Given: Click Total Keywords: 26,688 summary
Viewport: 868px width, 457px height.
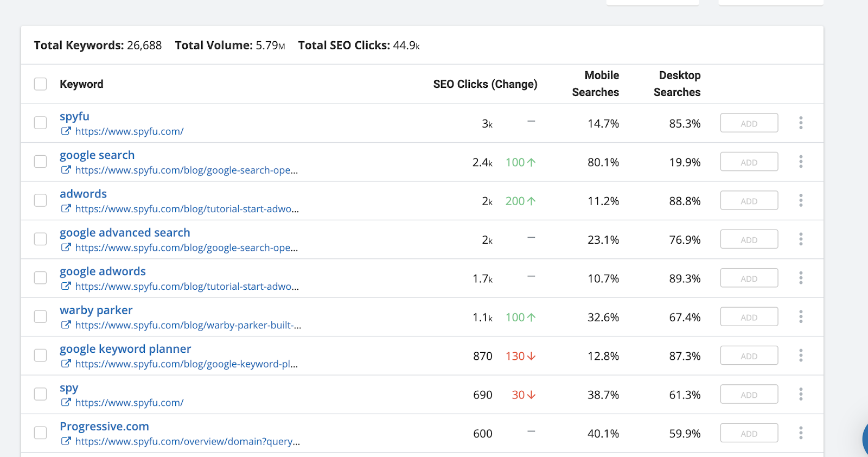Looking at the screenshot, I should pyautogui.click(x=98, y=46).
